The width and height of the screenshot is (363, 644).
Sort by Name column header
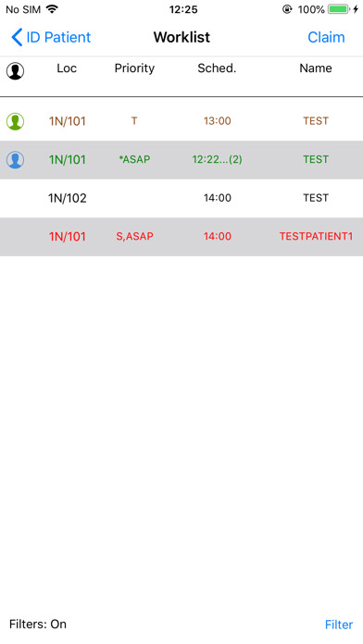click(x=316, y=68)
